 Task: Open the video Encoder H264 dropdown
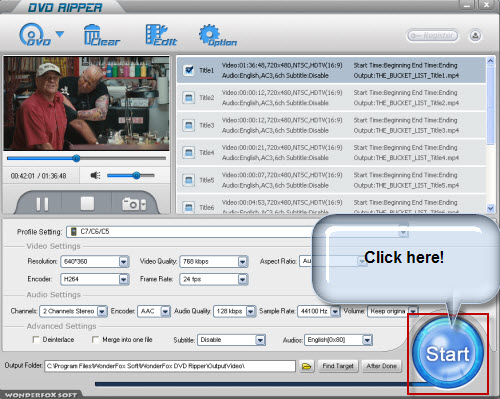(x=124, y=279)
